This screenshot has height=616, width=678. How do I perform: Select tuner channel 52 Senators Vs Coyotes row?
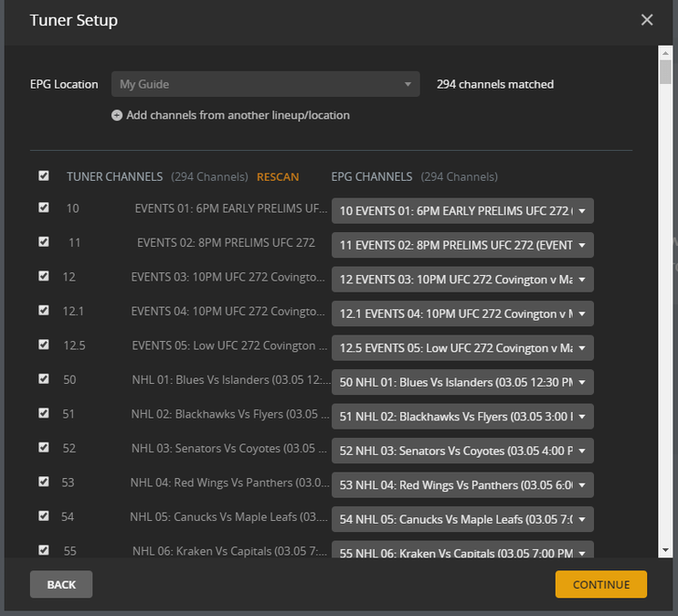point(227,448)
